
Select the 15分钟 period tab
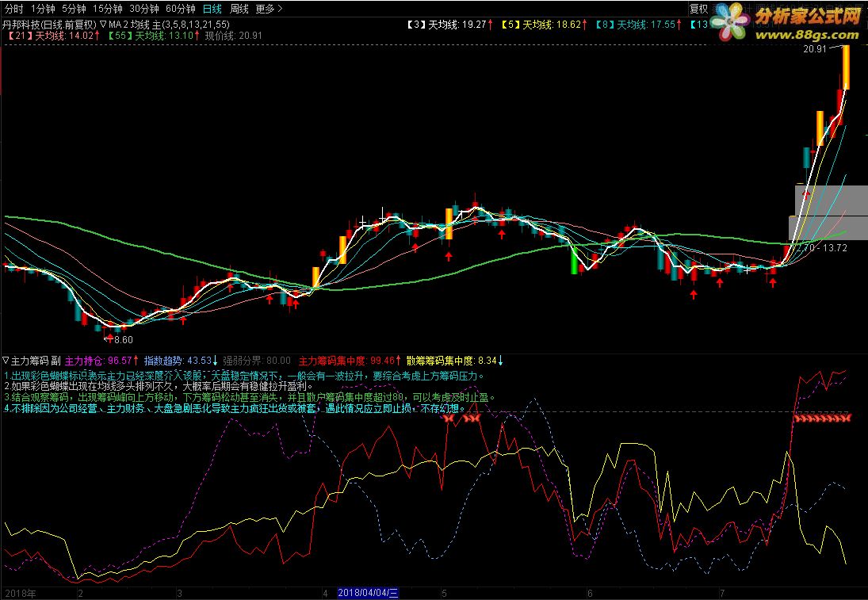(107, 9)
